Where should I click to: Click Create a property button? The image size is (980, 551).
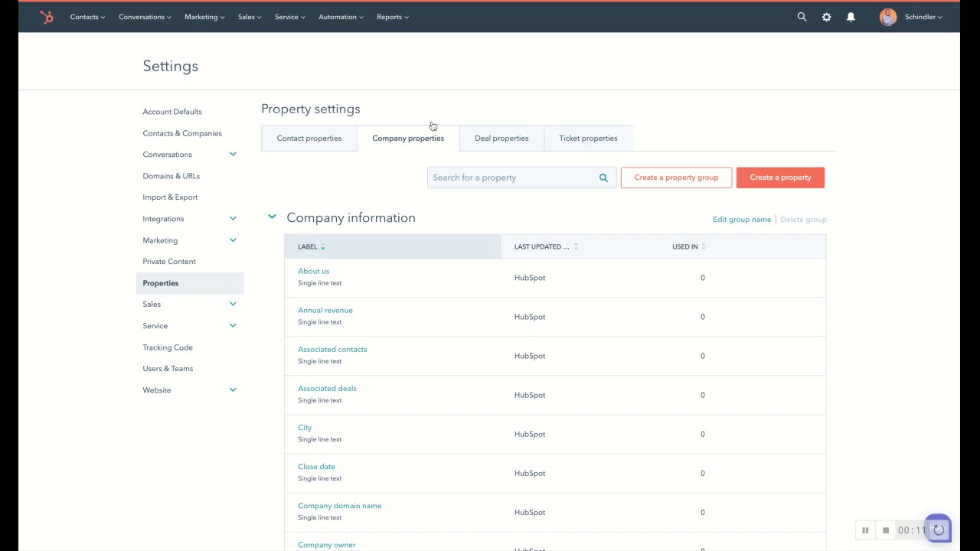[x=780, y=178]
